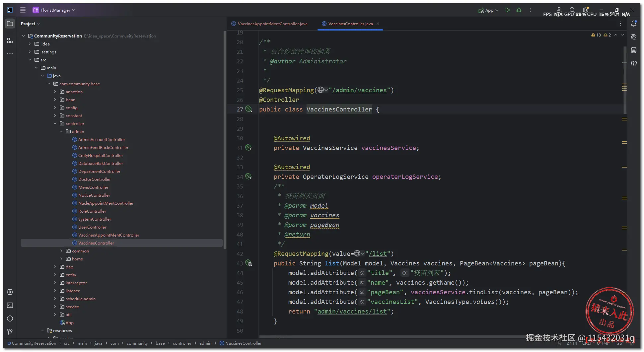
Task: Open the Maven tool window
Action: click(634, 63)
